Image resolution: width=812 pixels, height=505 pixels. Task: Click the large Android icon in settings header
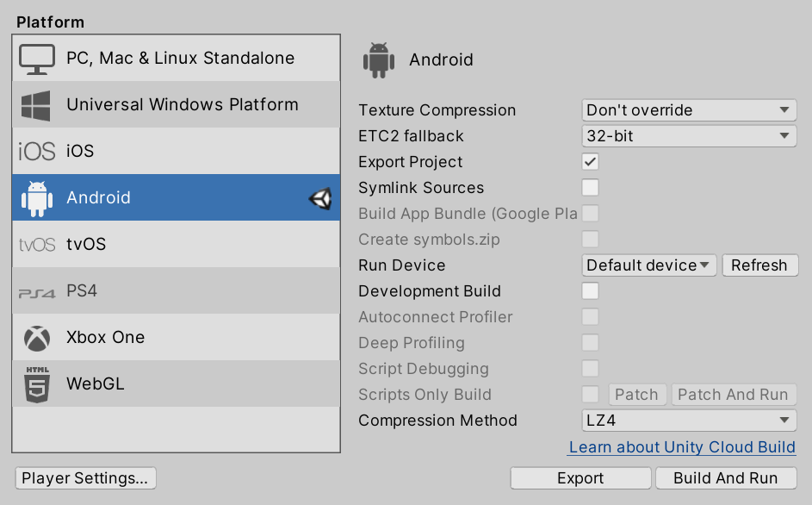379,60
